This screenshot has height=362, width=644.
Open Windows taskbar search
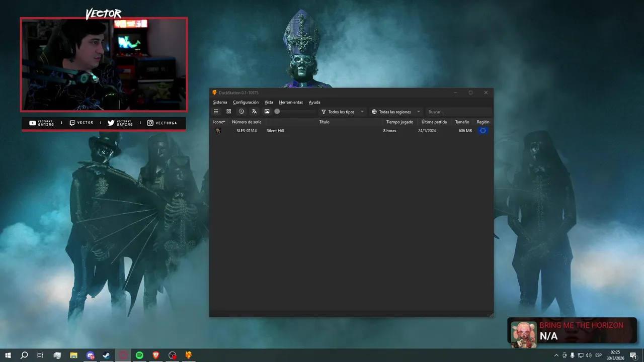click(24, 355)
